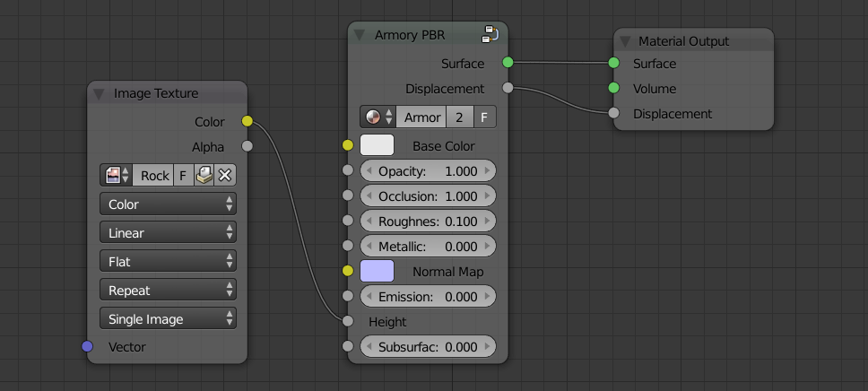Browse image datablock icon in Image Texture
868x391 pixels.
(x=117, y=175)
